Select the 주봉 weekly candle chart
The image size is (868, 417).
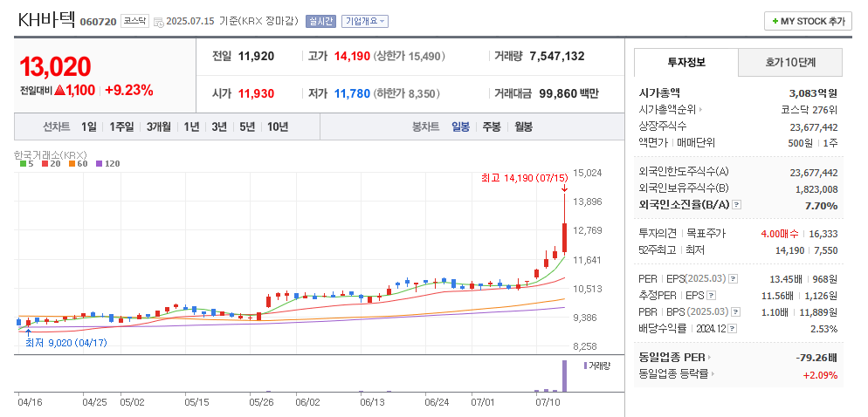click(492, 126)
